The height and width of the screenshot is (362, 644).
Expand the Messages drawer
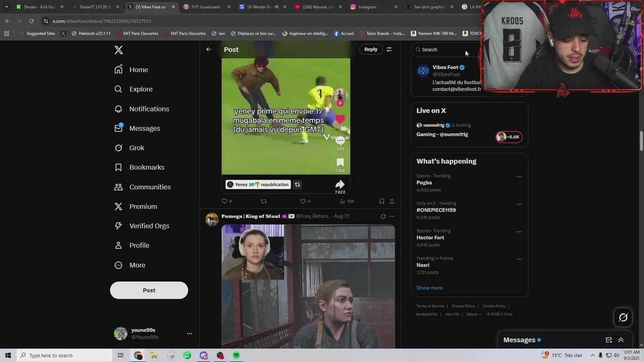click(621, 340)
